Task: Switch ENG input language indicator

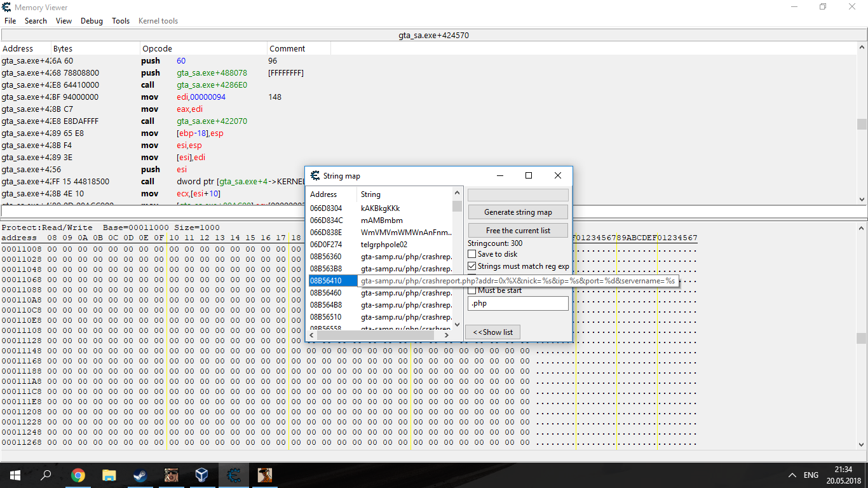Action: tap(811, 475)
